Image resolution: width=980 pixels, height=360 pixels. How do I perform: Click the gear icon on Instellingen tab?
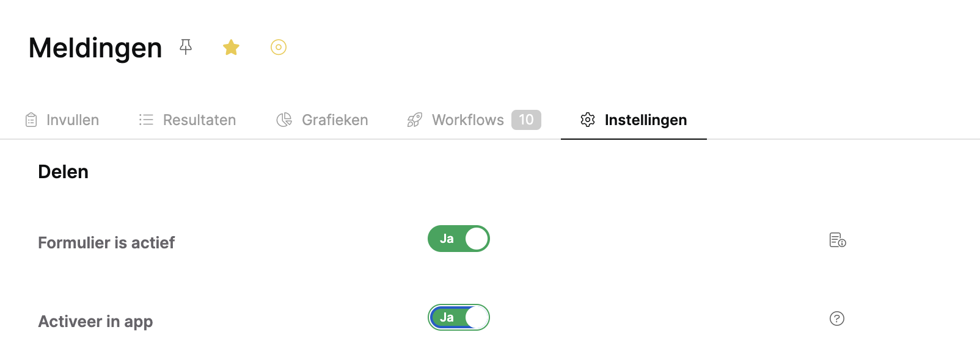click(588, 120)
